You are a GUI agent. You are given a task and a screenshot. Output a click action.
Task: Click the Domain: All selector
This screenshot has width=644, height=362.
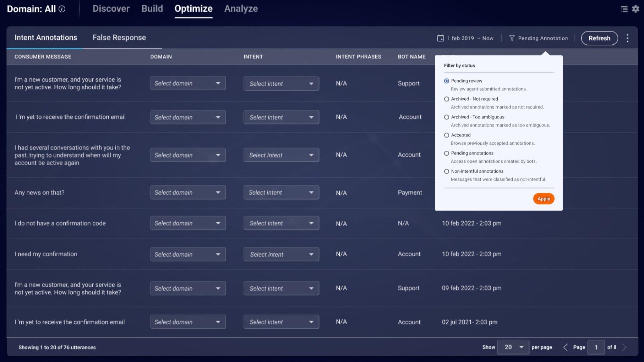(31, 9)
